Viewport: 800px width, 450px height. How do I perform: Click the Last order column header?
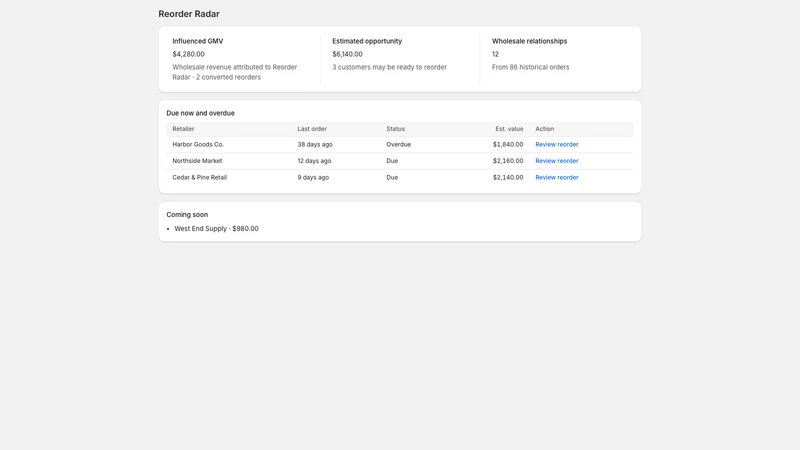click(x=312, y=129)
